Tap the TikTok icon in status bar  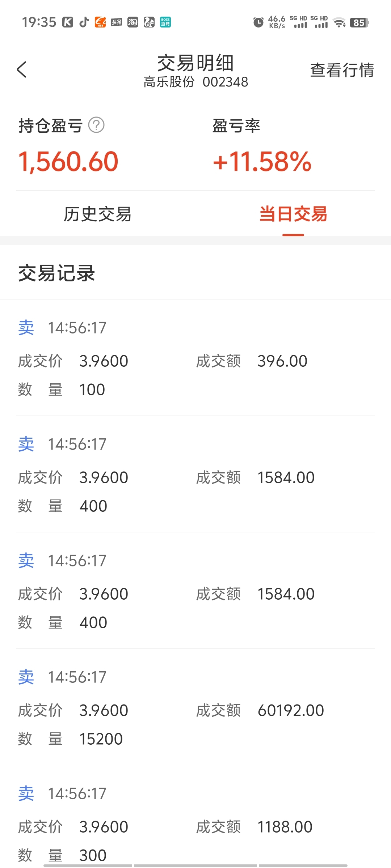click(x=84, y=22)
